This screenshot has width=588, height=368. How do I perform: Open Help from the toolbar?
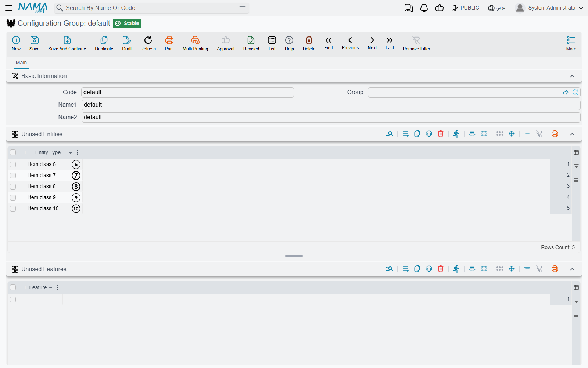point(289,43)
